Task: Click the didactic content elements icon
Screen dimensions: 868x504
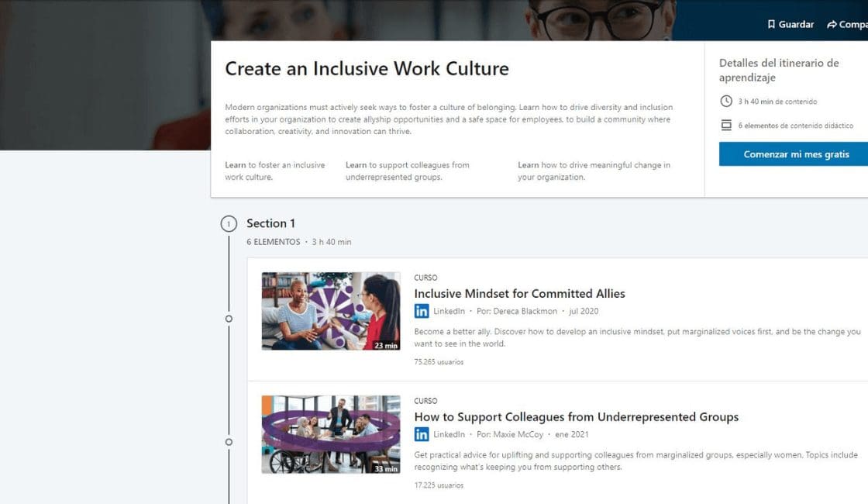Action: (x=725, y=124)
